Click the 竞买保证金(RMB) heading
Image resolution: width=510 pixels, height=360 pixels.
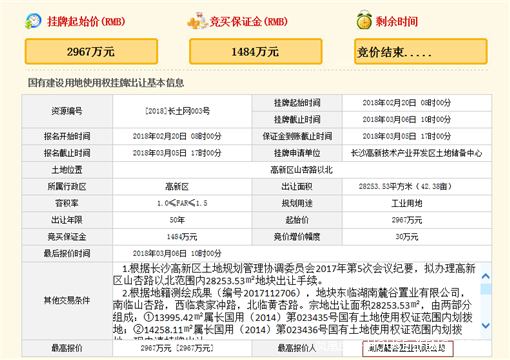[x=248, y=22]
